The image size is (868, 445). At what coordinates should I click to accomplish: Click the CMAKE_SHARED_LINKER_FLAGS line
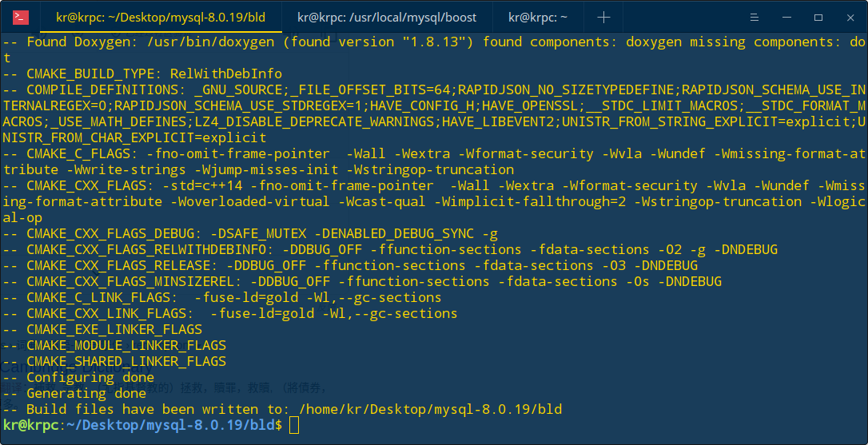[114, 361]
